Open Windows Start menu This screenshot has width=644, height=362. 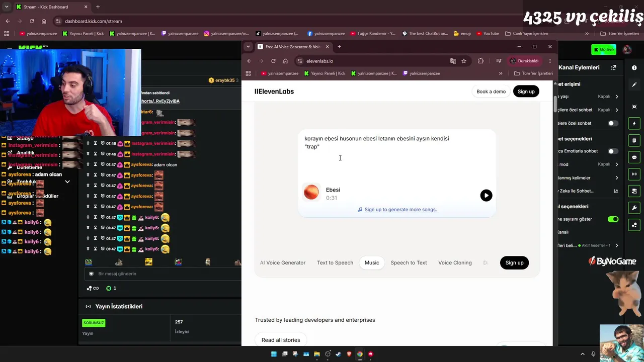coord(274,354)
